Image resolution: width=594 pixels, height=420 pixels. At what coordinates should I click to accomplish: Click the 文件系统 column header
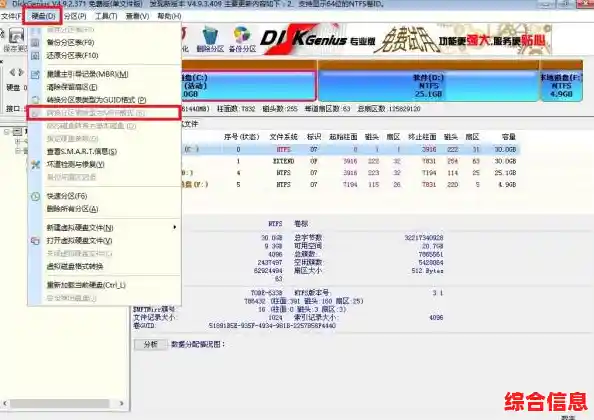pos(283,137)
